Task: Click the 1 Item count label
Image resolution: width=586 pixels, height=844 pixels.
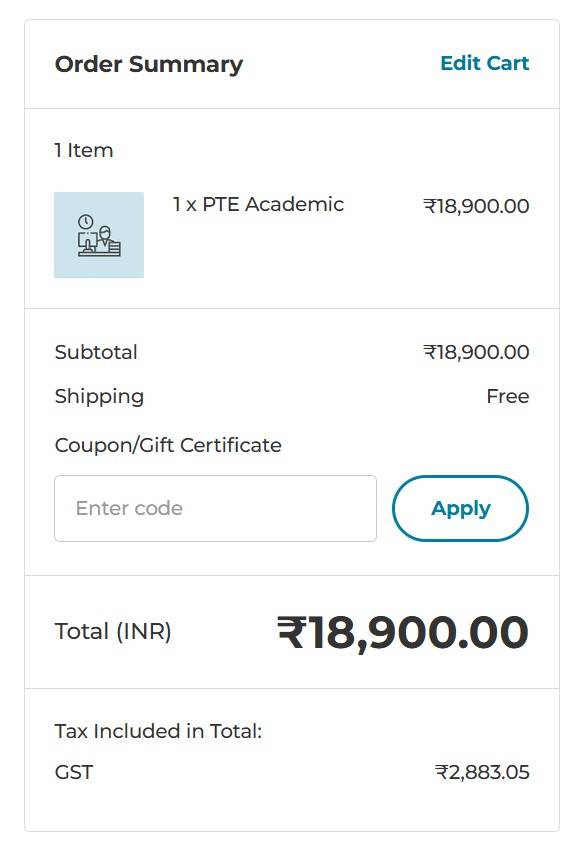Action: (83, 150)
